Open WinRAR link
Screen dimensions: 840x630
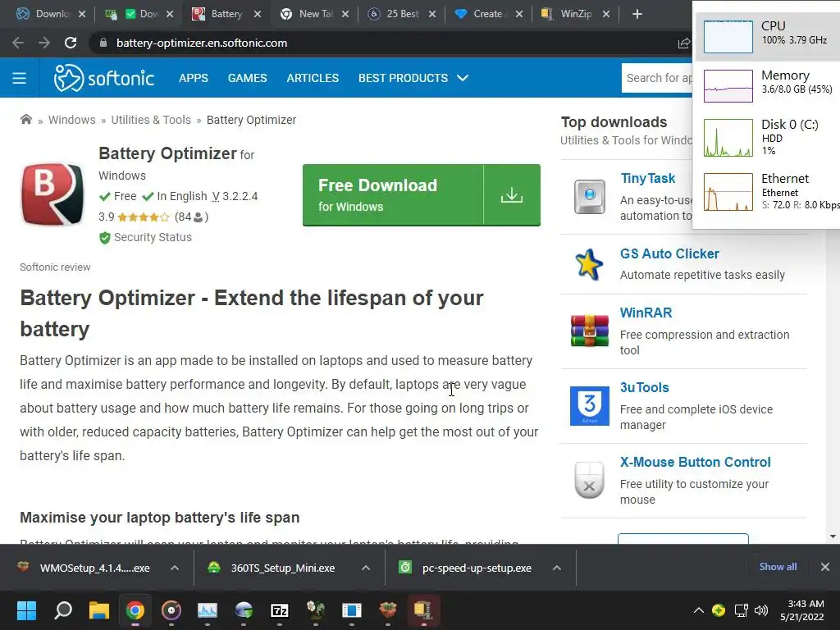point(646,313)
